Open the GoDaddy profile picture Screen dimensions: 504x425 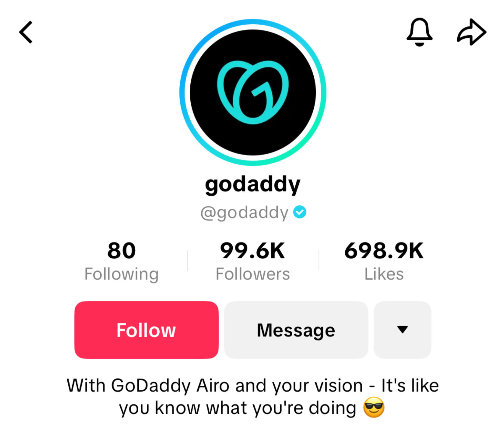[252, 92]
